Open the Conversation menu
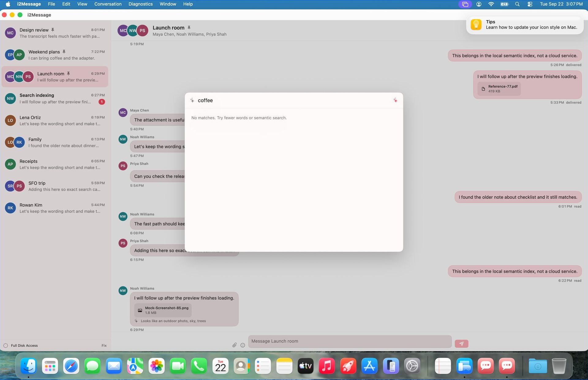 click(x=108, y=4)
